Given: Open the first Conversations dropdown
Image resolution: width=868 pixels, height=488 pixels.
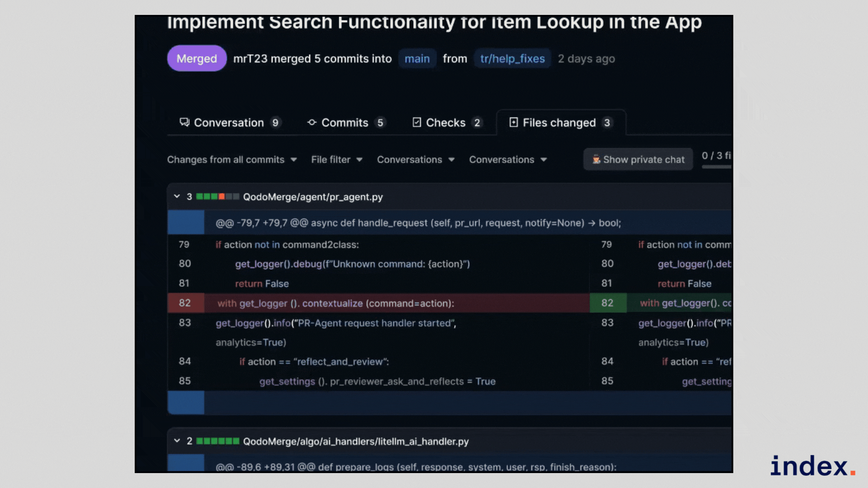Looking at the screenshot, I should pos(415,159).
